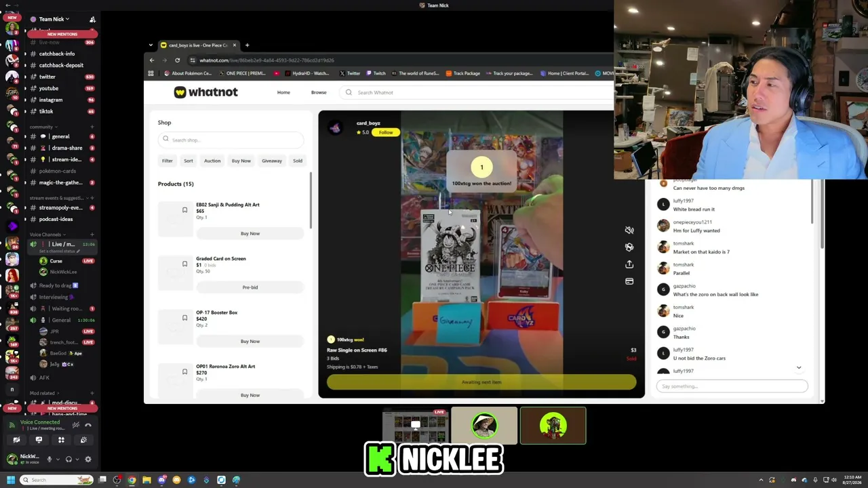
Task: Open Whatnot Browse page
Action: coord(319,92)
